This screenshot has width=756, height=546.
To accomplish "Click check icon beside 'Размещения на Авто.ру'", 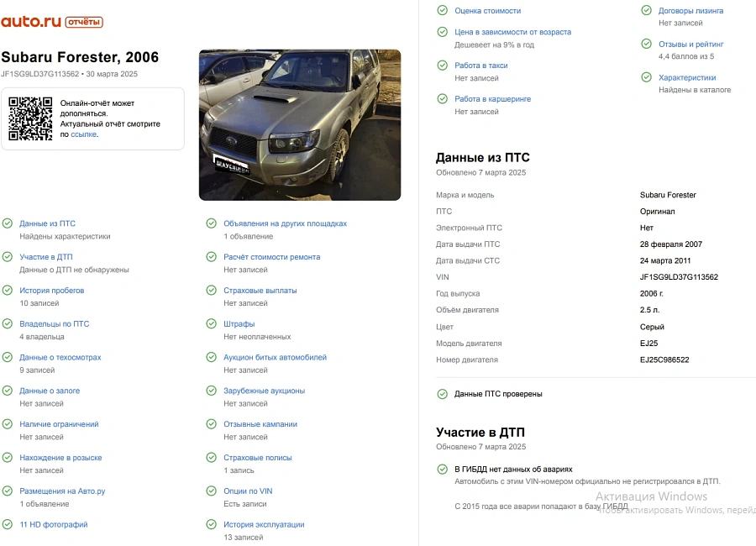I will click(8, 491).
